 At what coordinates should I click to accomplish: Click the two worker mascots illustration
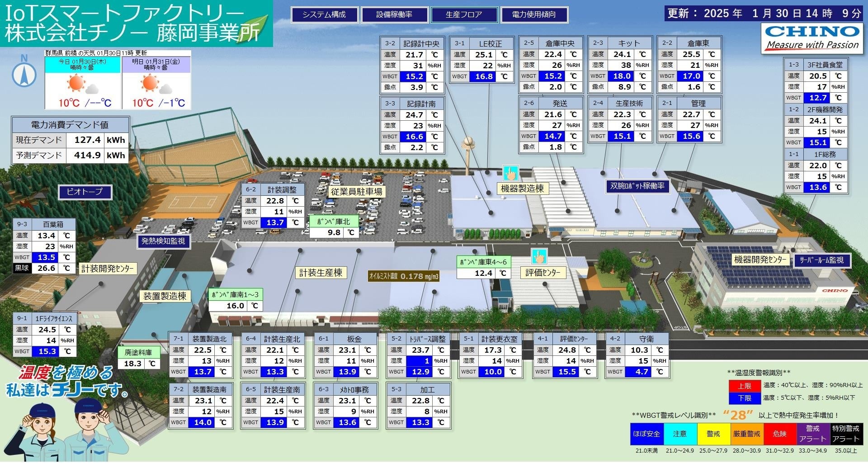click(68, 433)
